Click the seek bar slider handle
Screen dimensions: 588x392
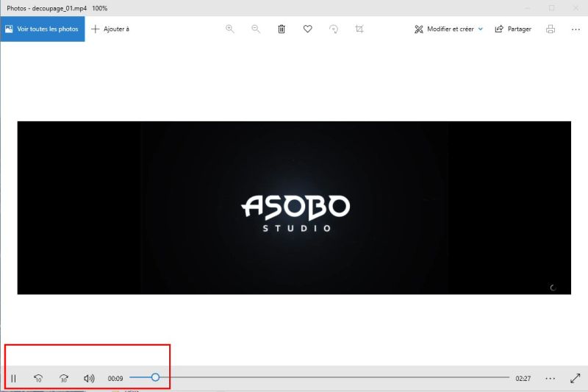point(155,377)
